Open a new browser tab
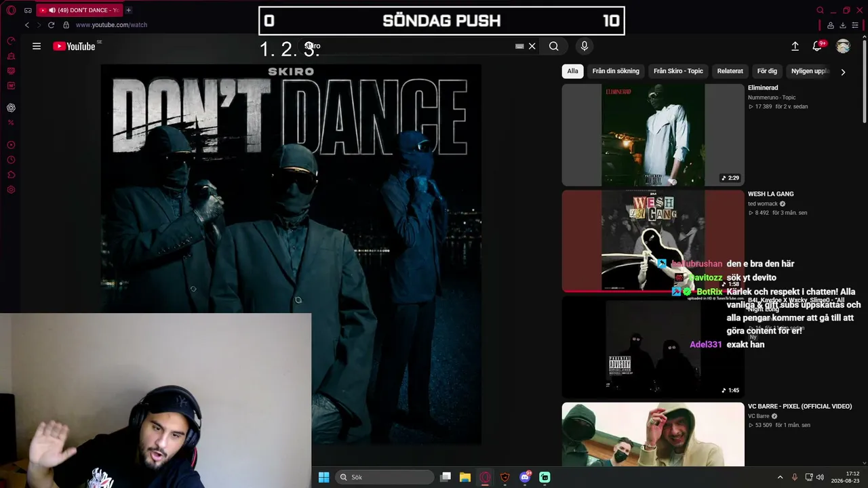The image size is (868, 488). coord(129,10)
